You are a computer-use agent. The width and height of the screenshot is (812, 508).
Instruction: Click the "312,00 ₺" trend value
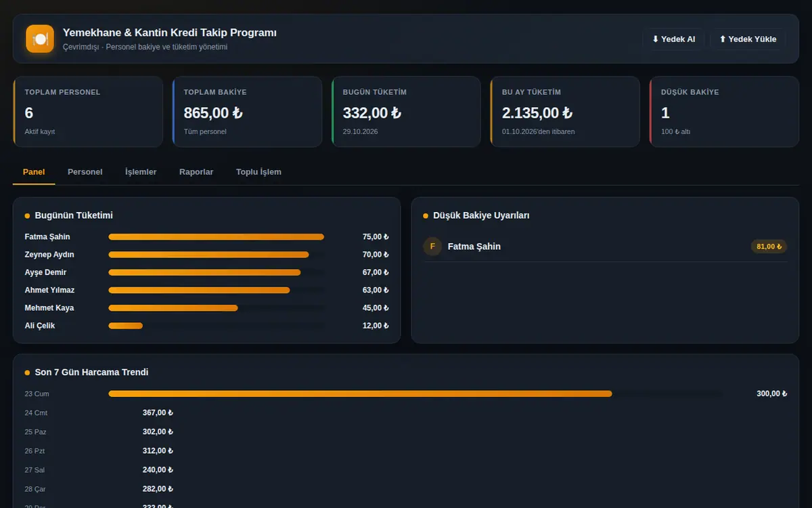tap(158, 450)
